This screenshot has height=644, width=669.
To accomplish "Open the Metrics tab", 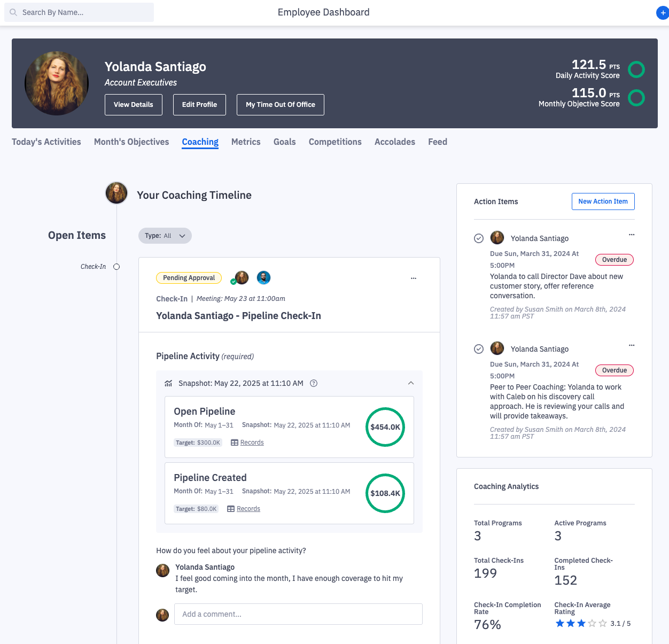I will point(246,142).
